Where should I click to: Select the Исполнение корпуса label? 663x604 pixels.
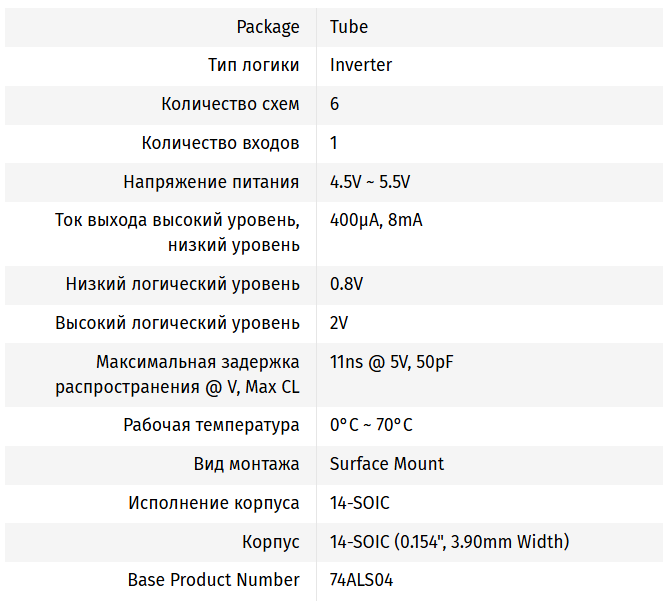(x=213, y=503)
